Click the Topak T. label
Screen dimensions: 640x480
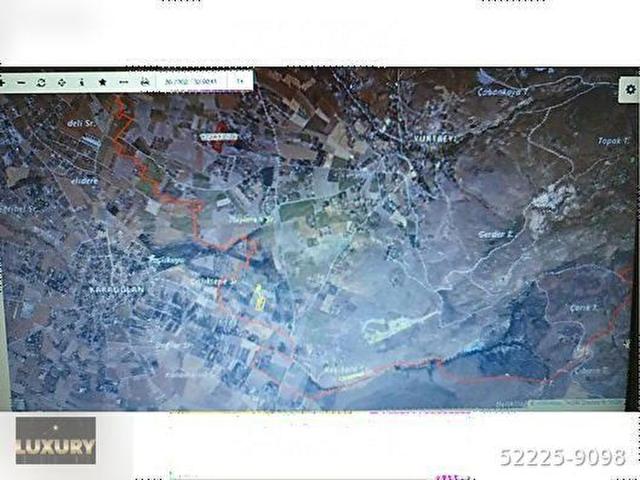pyautogui.click(x=613, y=141)
